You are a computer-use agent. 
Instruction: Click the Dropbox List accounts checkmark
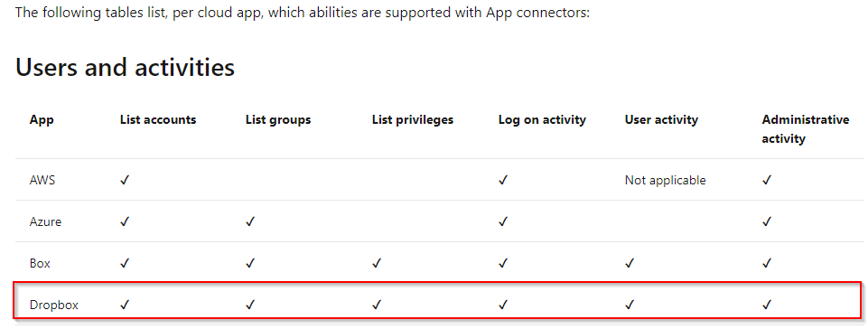tap(125, 304)
